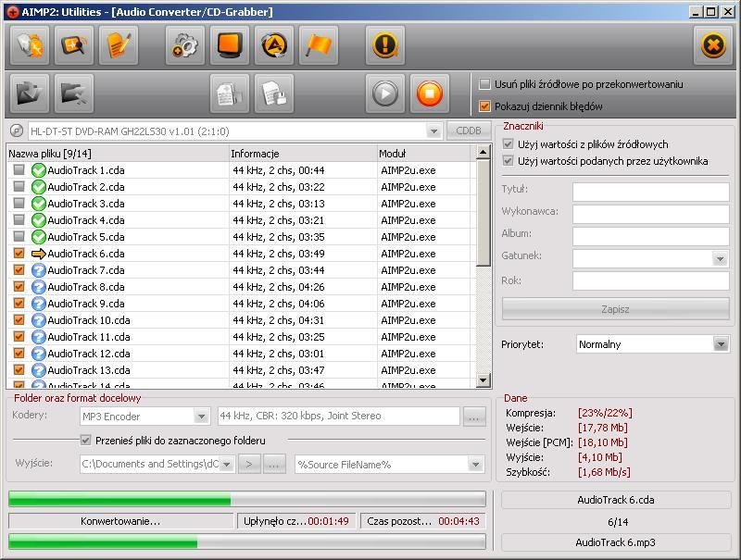Click the question mark icon on AudioTrack 13.cda
The height and width of the screenshot is (560, 741).
pyautogui.click(x=38, y=370)
